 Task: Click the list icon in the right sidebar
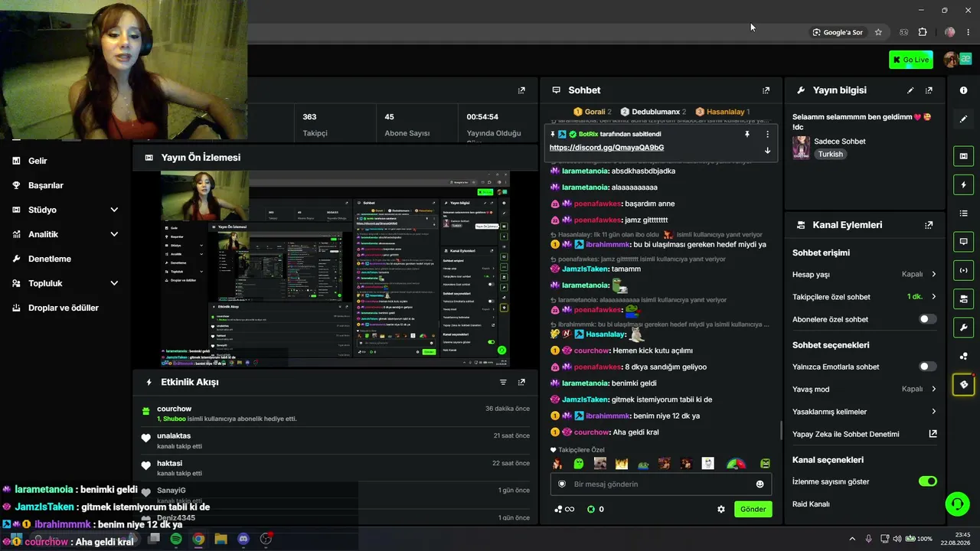pos(963,213)
